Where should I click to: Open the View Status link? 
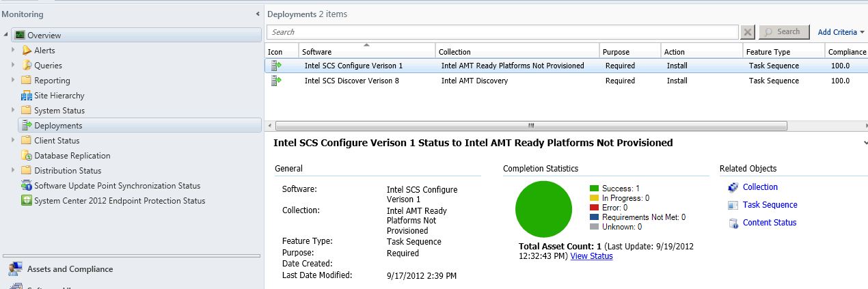pyautogui.click(x=591, y=256)
